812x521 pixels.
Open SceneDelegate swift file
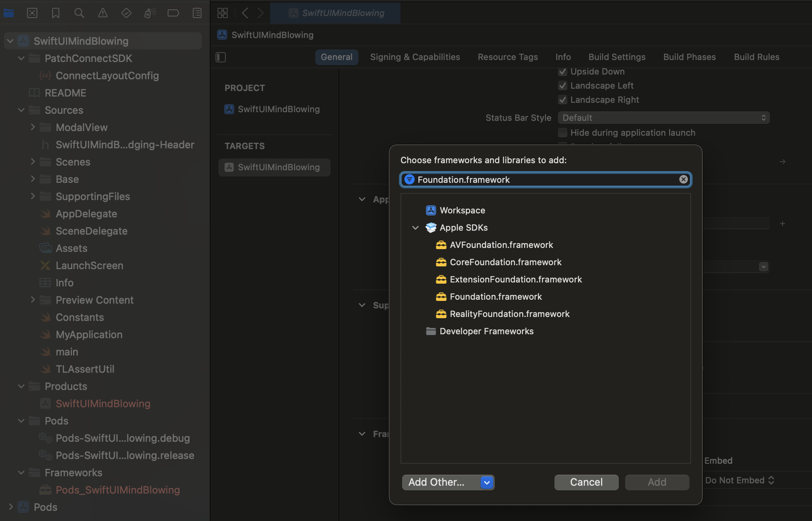pyautogui.click(x=91, y=231)
